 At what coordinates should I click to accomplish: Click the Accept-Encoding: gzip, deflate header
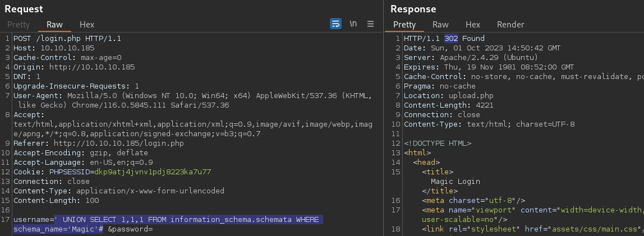[x=81, y=153]
